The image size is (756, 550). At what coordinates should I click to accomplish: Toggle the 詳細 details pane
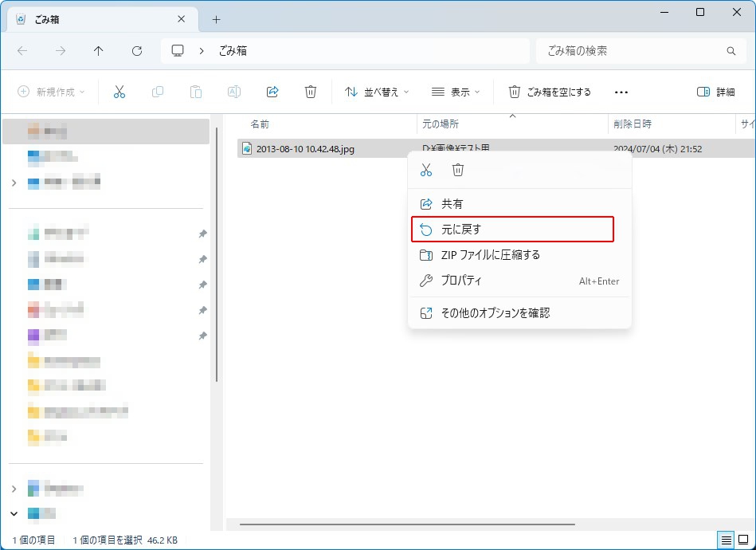click(x=715, y=92)
